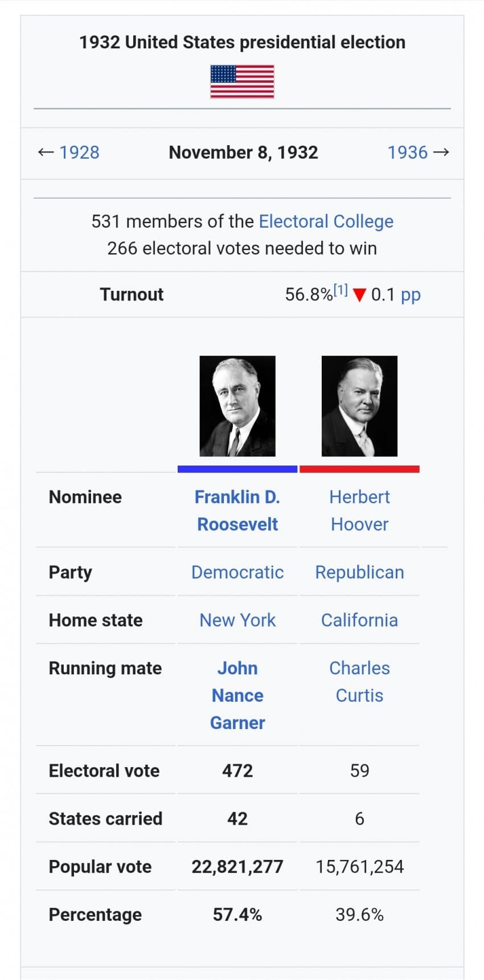Click the red downward turnout triangle
The height and width of the screenshot is (980, 484).
pyautogui.click(x=359, y=295)
